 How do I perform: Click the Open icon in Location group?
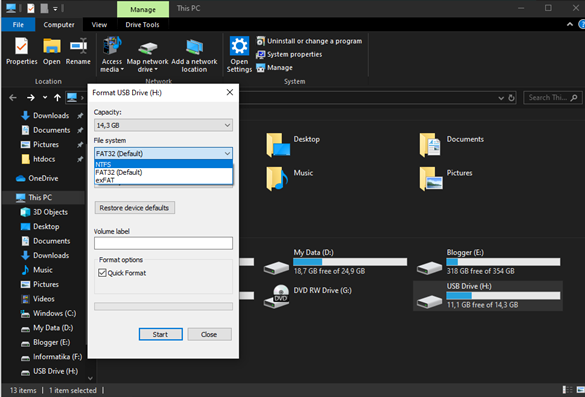point(51,51)
